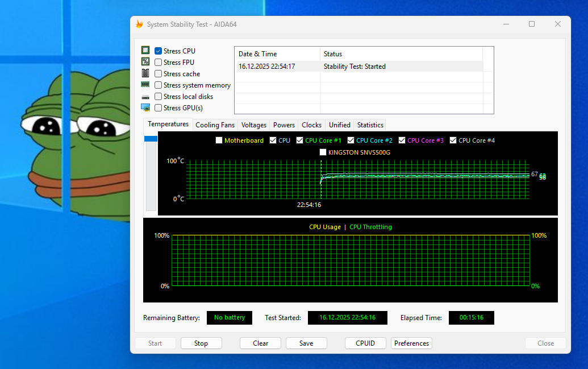Select the log row 16.12.2025 22:54:17
The width and height of the screenshot is (588, 369).
pyautogui.click(x=359, y=67)
